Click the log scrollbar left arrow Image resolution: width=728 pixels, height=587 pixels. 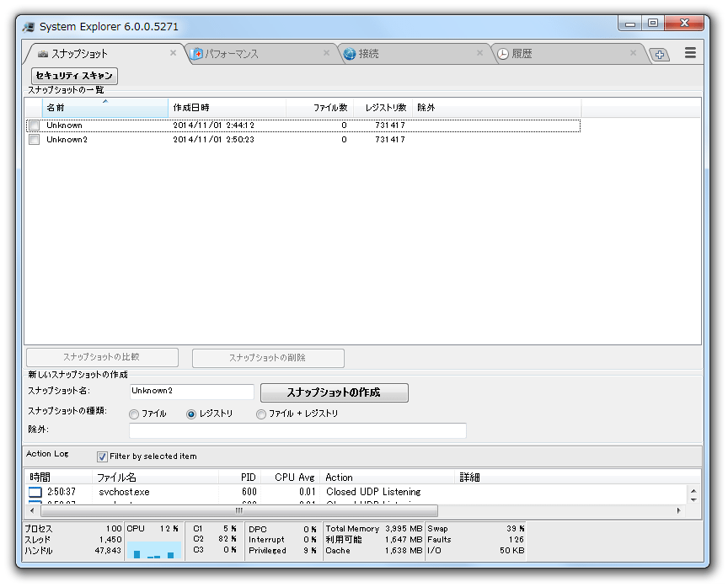point(31,511)
